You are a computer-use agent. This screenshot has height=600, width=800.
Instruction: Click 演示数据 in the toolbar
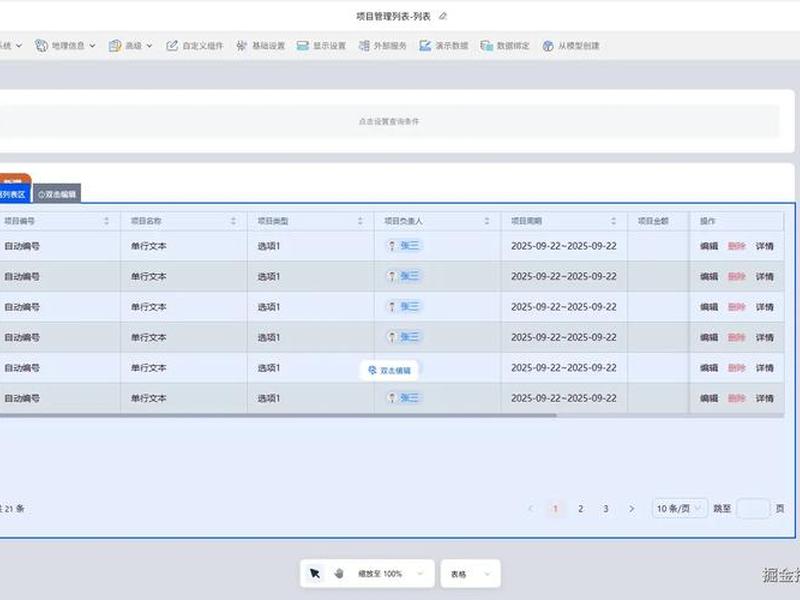(444, 45)
